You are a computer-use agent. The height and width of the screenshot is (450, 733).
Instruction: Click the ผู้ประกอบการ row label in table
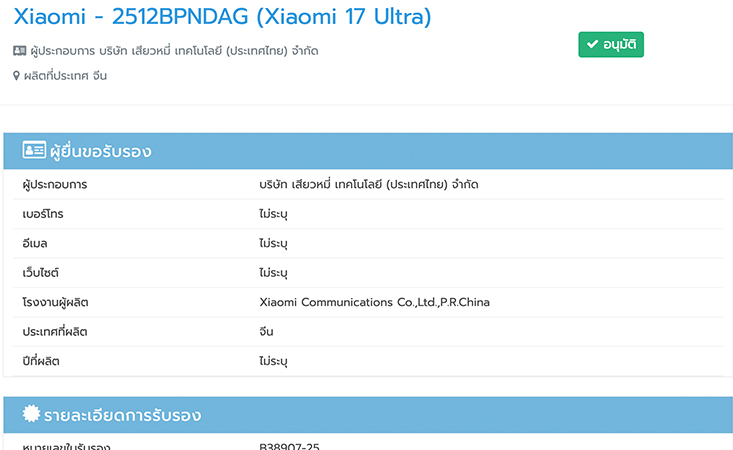coord(55,185)
